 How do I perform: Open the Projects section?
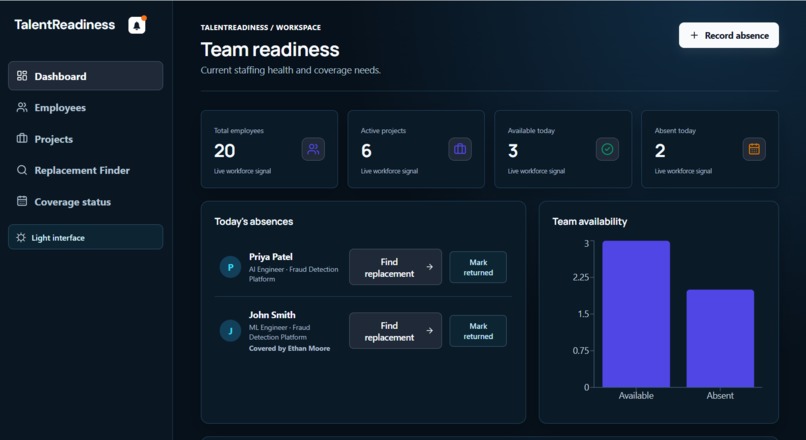pos(86,139)
